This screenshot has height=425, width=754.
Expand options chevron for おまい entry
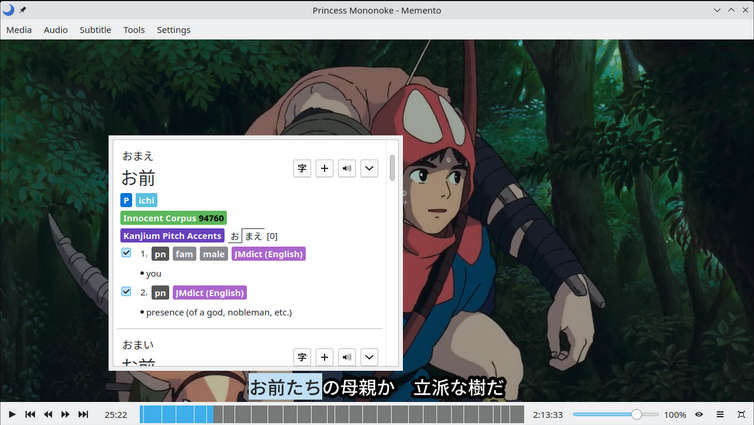[x=369, y=357]
